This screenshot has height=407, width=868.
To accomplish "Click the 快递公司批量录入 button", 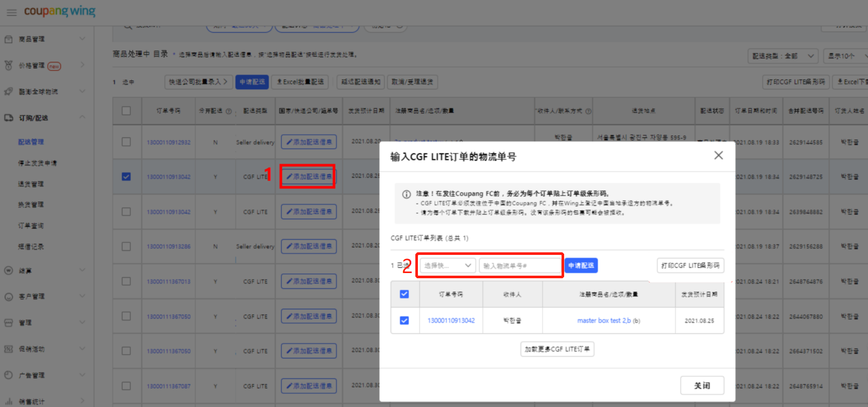I will (198, 82).
